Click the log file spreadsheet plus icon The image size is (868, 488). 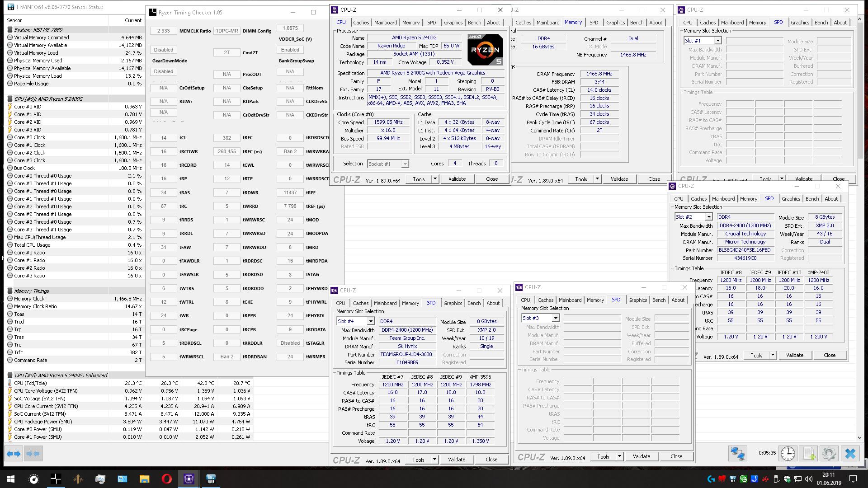tap(809, 454)
